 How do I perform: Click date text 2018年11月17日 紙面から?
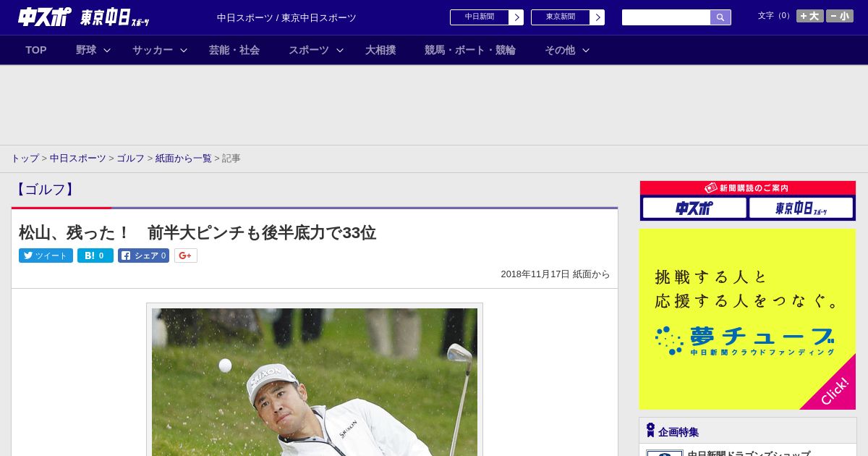[556, 274]
